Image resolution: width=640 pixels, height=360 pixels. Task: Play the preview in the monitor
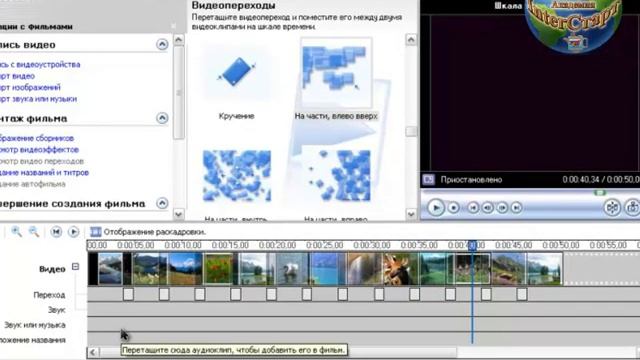pos(436,207)
